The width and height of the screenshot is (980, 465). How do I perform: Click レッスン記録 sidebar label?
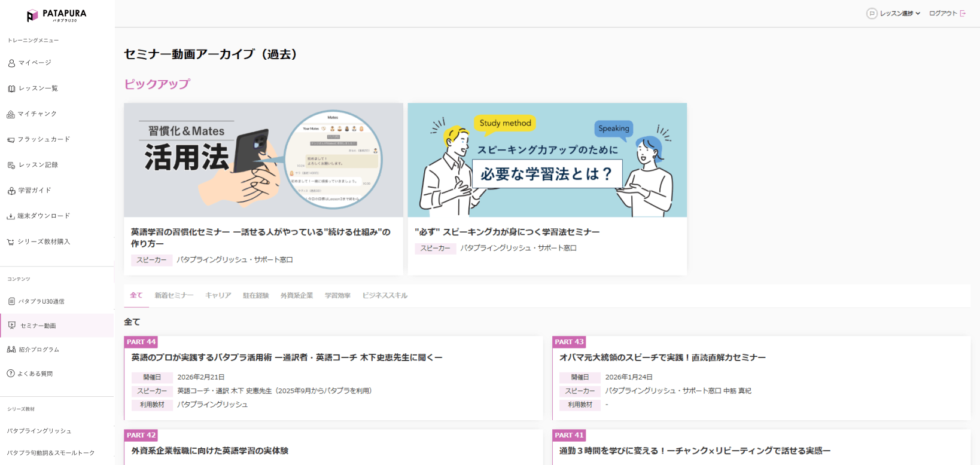(x=38, y=165)
